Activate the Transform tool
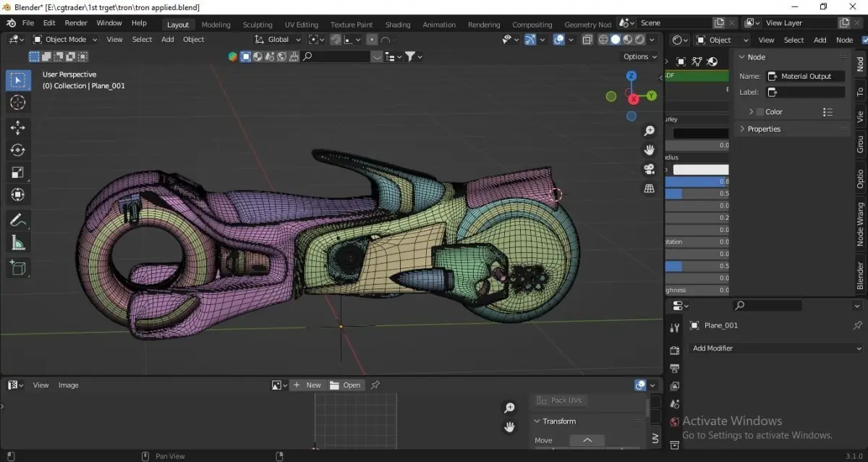Viewport: 868px width, 462px height. [x=18, y=194]
